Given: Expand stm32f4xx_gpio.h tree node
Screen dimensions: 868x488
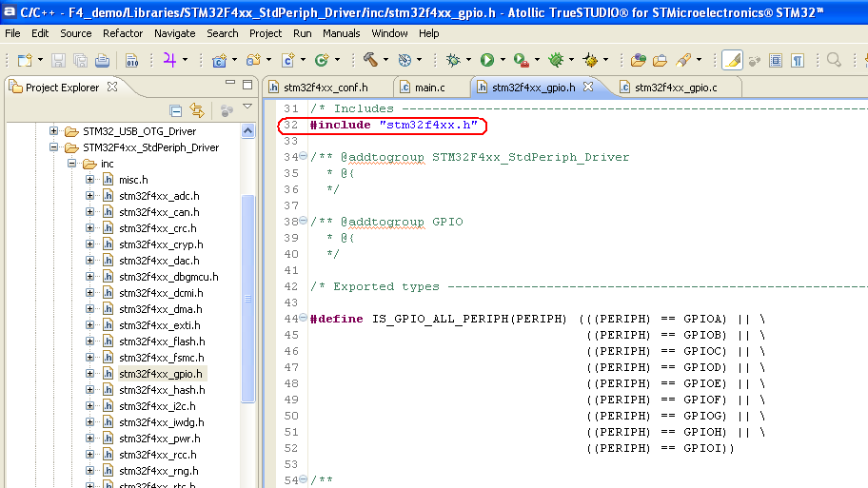Looking at the screenshot, I should click(x=89, y=374).
